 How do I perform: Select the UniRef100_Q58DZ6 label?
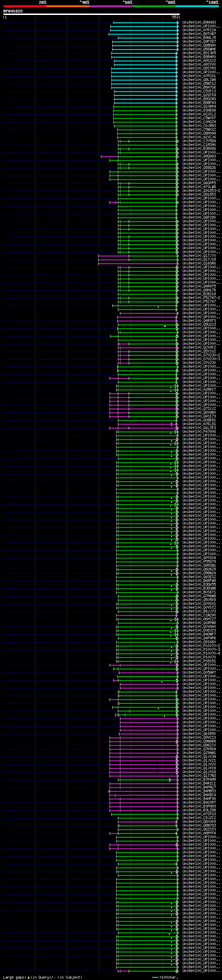(x=199, y=168)
